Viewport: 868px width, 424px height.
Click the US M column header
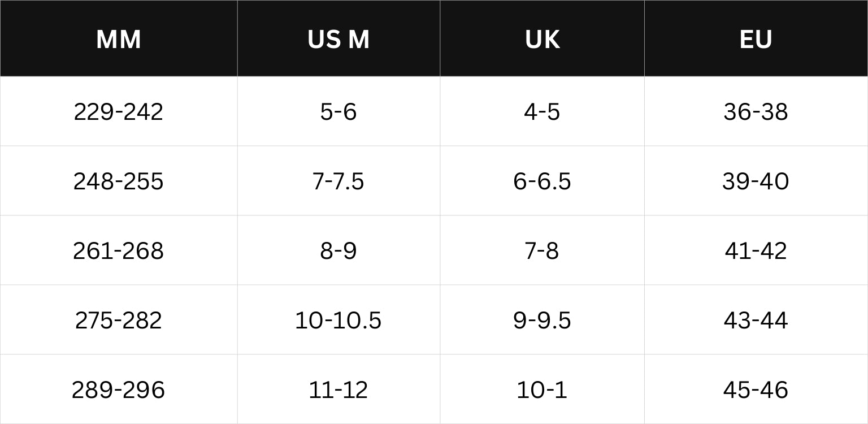coord(338,38)
